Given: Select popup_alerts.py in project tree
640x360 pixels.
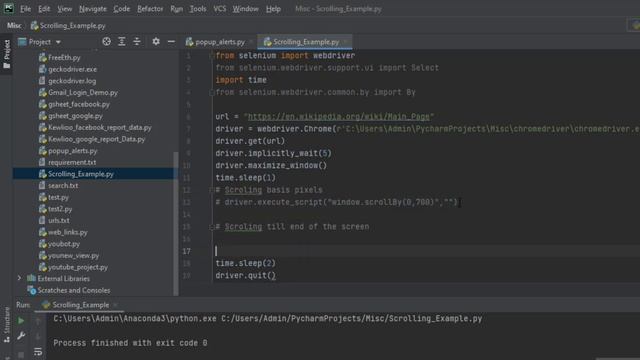Looking at the screenshot, I should [73, 151].
